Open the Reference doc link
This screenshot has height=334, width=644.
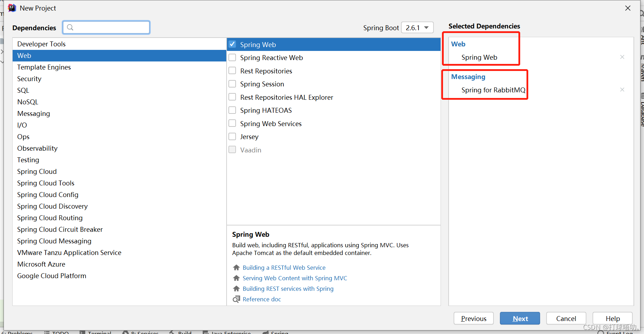point(262,299)
